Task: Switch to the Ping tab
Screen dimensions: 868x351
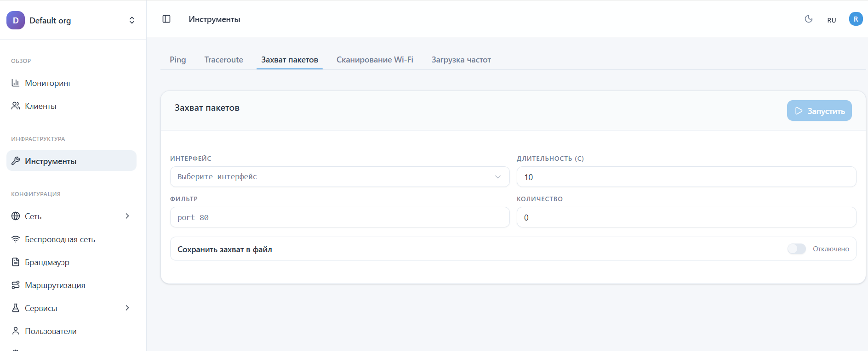Action: 177,60
